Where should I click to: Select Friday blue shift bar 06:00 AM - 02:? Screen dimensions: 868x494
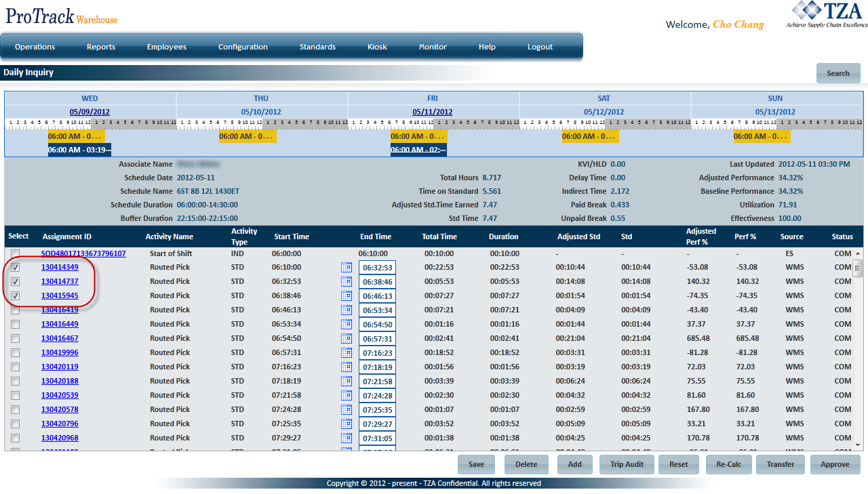click(x=418, y=150)
